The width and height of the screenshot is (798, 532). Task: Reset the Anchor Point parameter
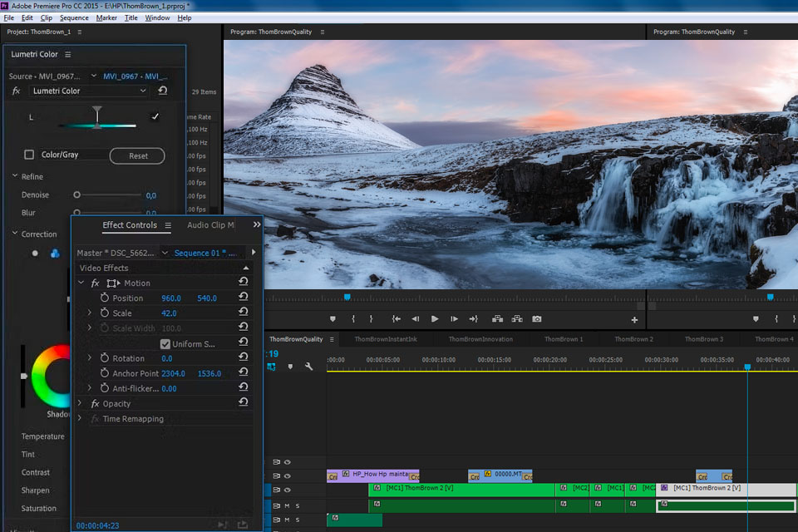click(244, 372)
